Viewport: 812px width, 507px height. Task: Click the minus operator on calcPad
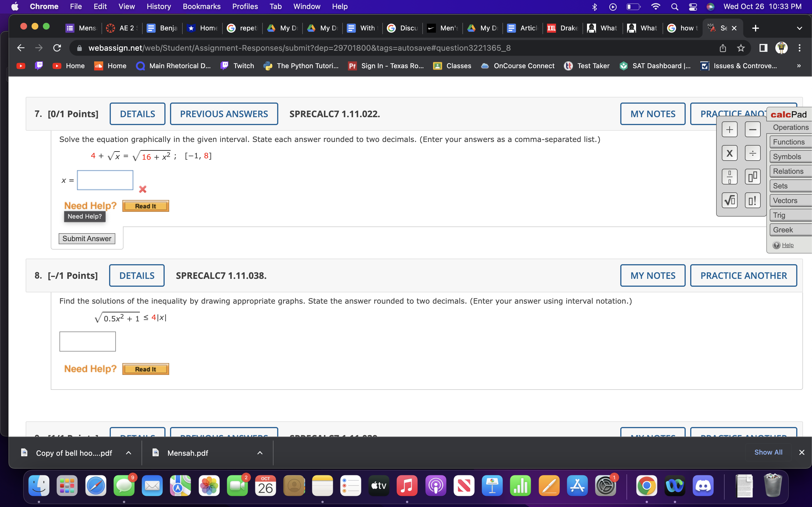pyautogui.click(x=753, y=130)
